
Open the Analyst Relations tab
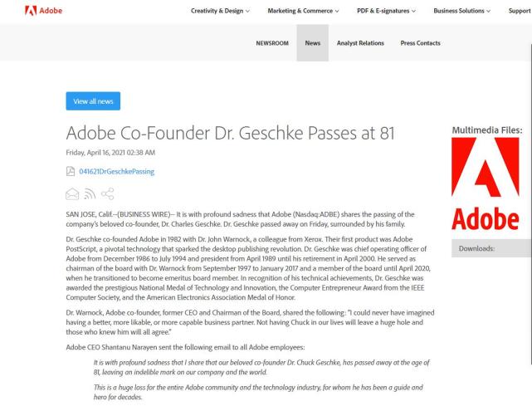point(360,43)
